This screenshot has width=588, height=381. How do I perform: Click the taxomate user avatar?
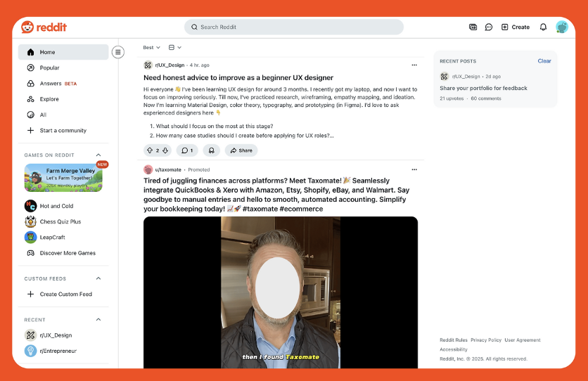[x=148, y=169]
